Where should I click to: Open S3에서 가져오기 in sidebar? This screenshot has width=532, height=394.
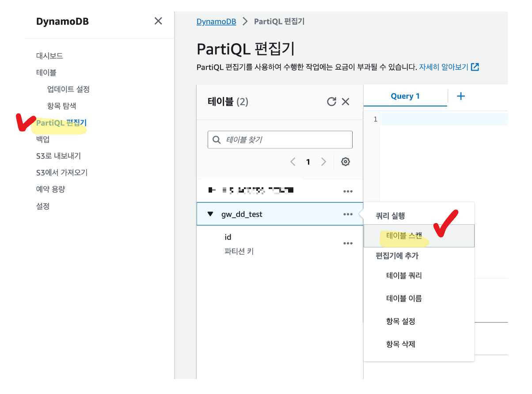coord(62,173)
